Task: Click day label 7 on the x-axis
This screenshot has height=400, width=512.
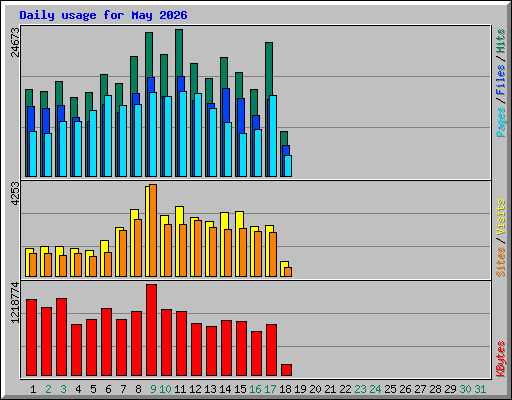Action: [x=123, y=389]
